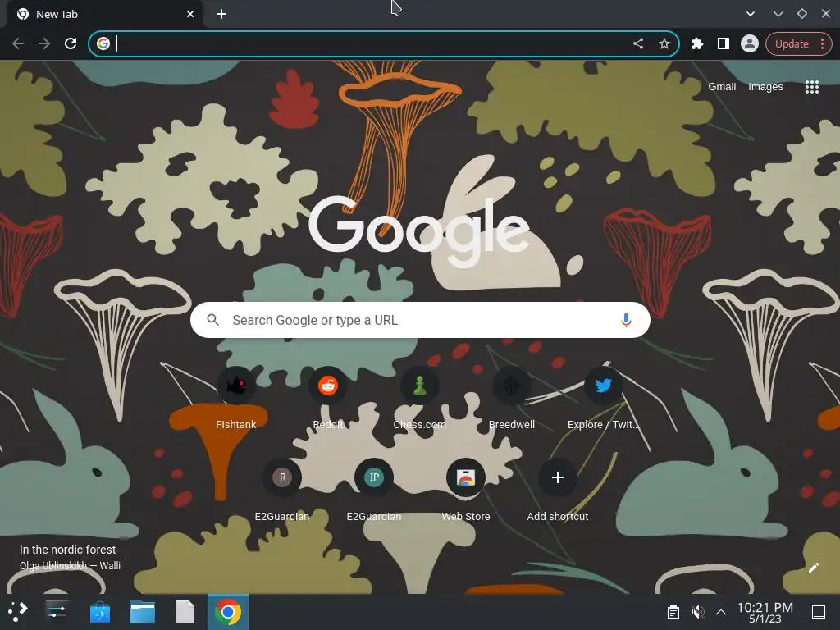Open the profile avatar menu
840x630 pixels.
tap(750, 43)
